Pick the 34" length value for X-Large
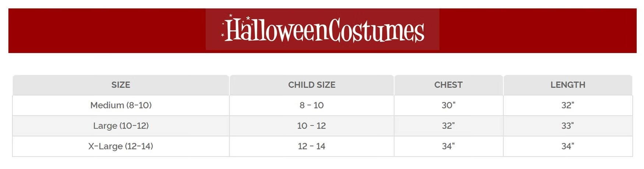Viewport: 644px width, 169px height. coord(568,146)
